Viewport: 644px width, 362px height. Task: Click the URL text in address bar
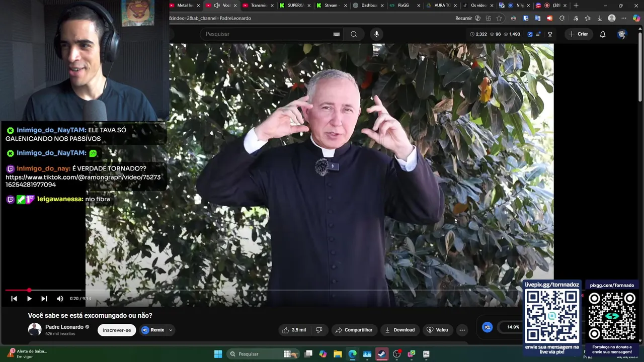pyautogui.click(x=210, y=18)
